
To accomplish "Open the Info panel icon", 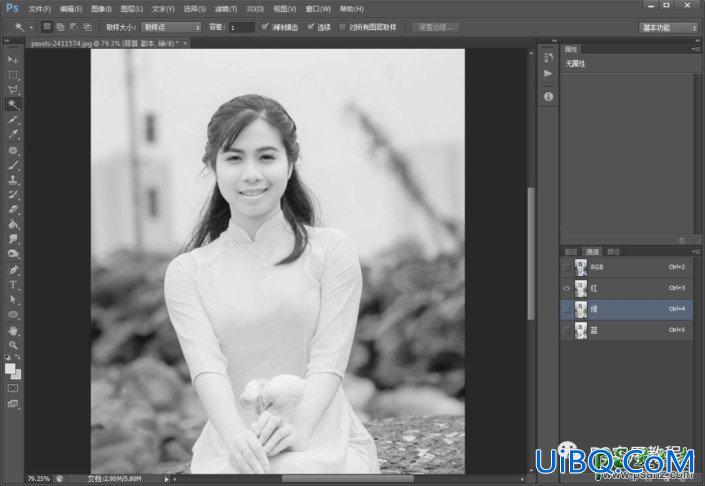I will [x=548, y=96].
